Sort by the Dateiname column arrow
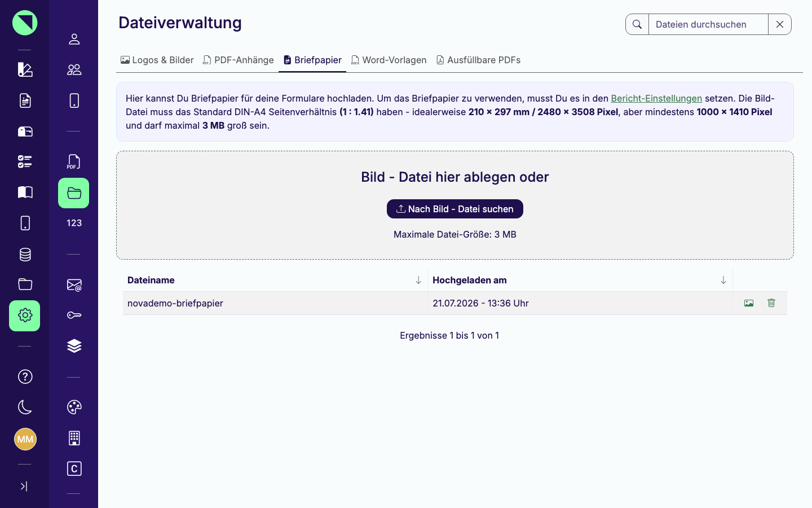The image size is (812, 508). [418, 280]
